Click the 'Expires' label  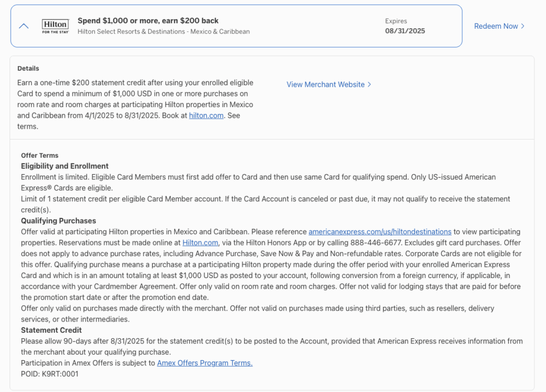click(396, 21)
